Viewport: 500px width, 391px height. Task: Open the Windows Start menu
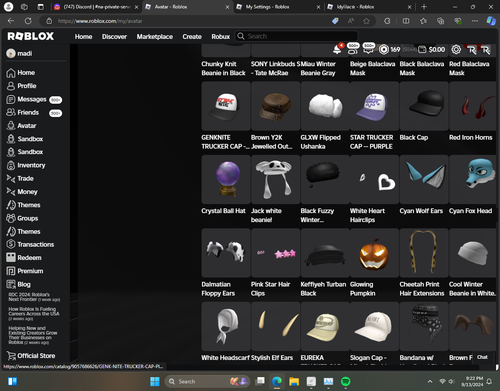pos(155,381)
